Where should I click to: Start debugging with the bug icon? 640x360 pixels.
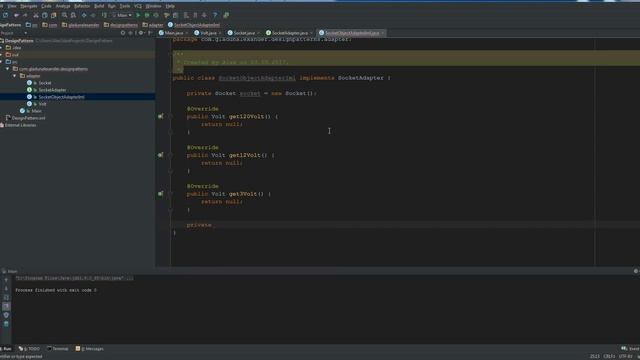[x=147, y=15]
